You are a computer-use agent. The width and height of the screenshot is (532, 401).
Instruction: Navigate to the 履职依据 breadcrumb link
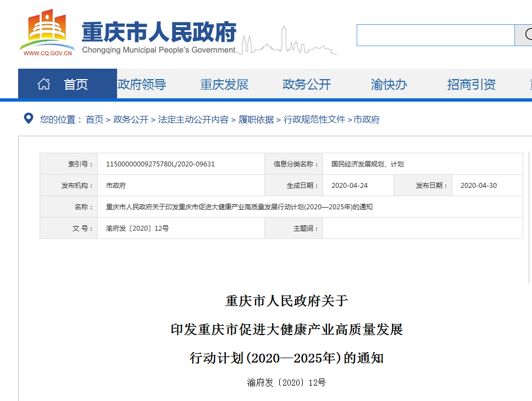256,120
